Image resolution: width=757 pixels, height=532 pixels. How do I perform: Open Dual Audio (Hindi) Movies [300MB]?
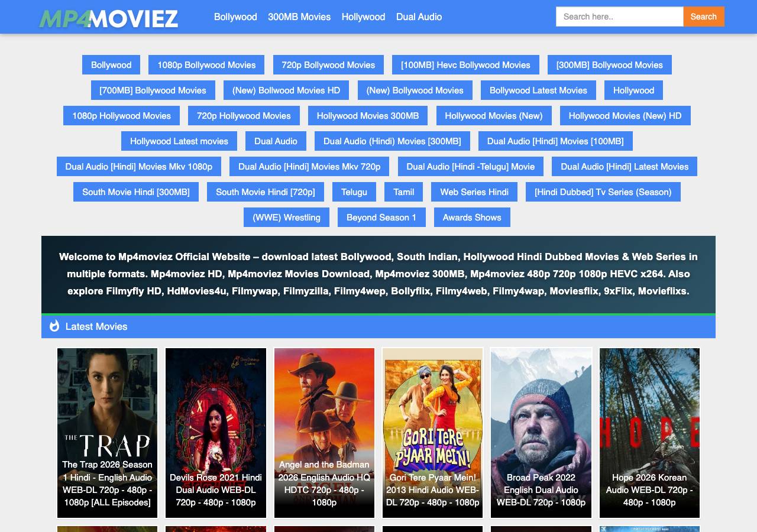(392, 141)
